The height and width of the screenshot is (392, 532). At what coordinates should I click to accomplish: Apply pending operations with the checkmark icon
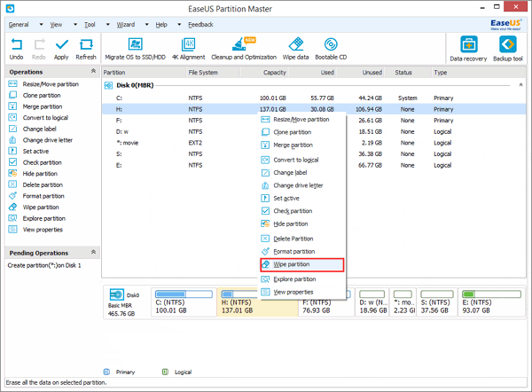[x=61, y=49]
